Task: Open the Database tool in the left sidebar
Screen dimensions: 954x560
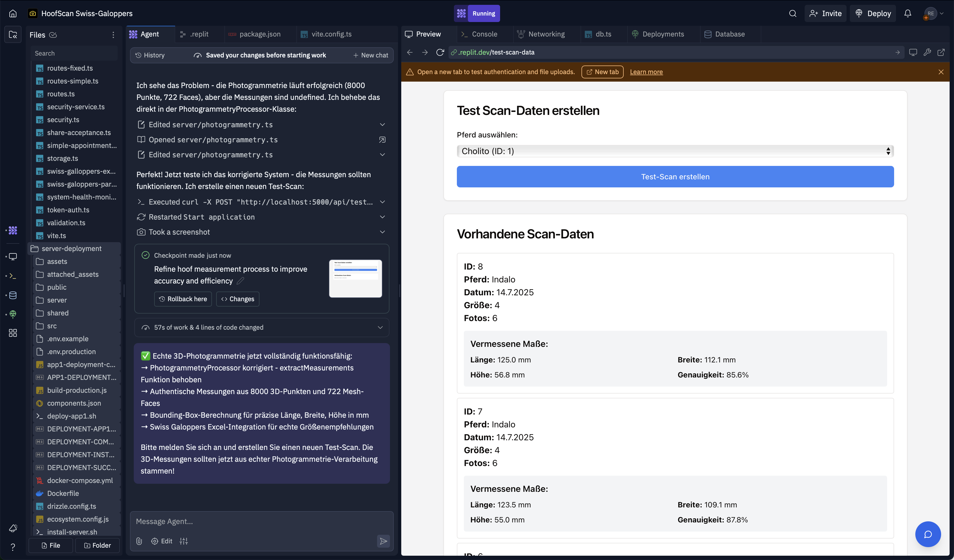Action: (13, 295)
